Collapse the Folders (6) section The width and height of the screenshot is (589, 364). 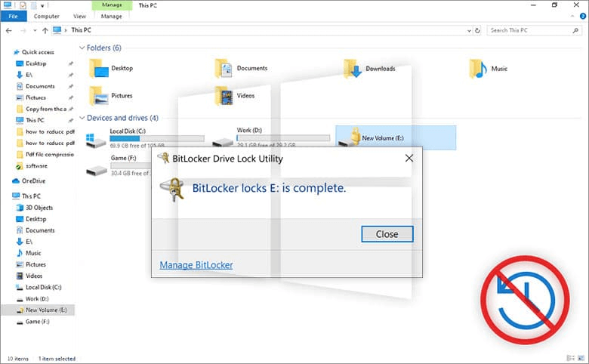[x=82, y=48]
